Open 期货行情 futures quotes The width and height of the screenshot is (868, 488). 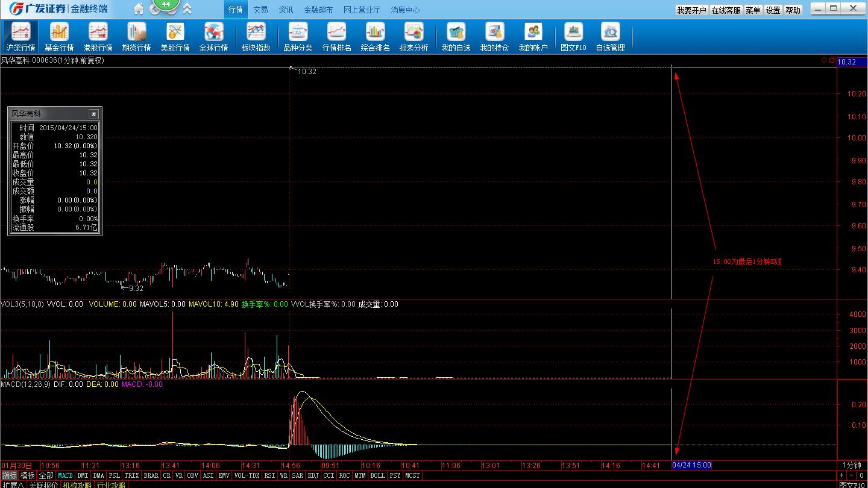[136, 37]
